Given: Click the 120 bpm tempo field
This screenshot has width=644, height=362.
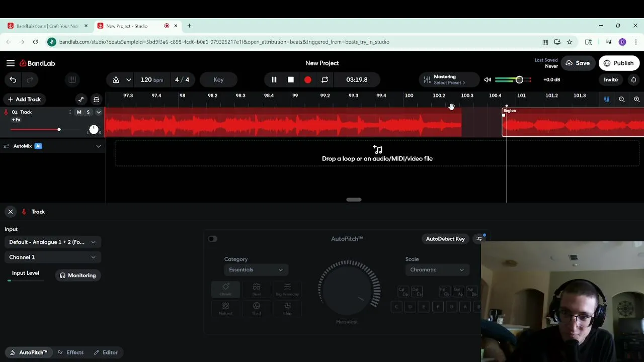Looking at the screenshot, I should click(151, 79).
